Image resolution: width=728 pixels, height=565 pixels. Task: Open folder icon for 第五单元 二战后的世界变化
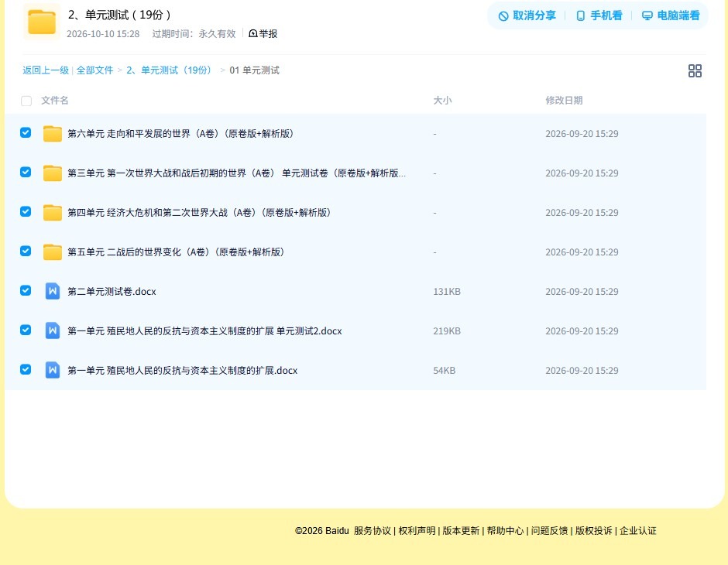pyautogui.click(x=53, y=252)
